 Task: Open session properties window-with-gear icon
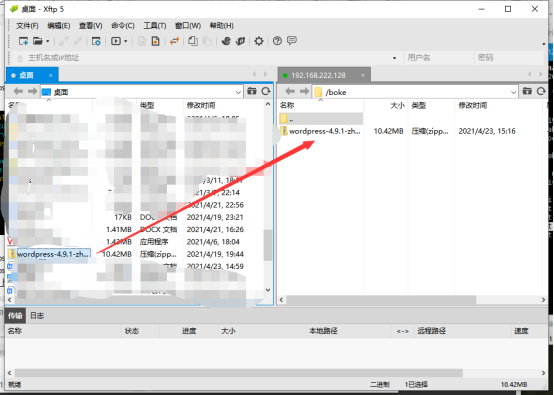click(96, 41)
